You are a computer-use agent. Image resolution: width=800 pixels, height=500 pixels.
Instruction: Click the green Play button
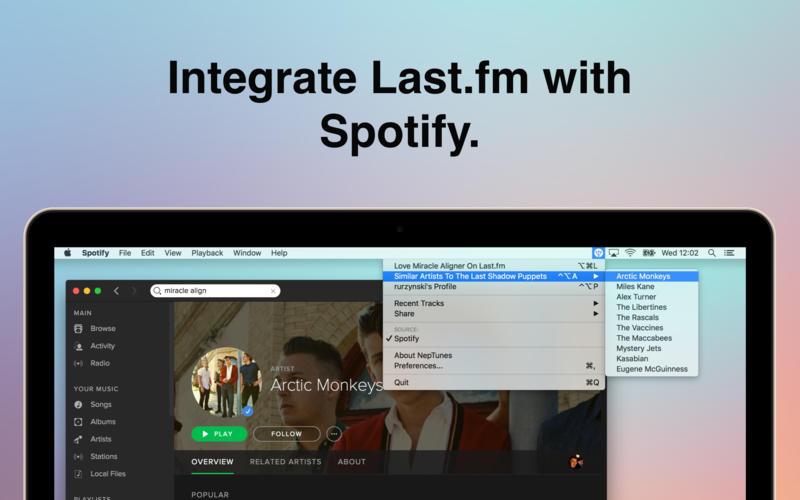219,434
